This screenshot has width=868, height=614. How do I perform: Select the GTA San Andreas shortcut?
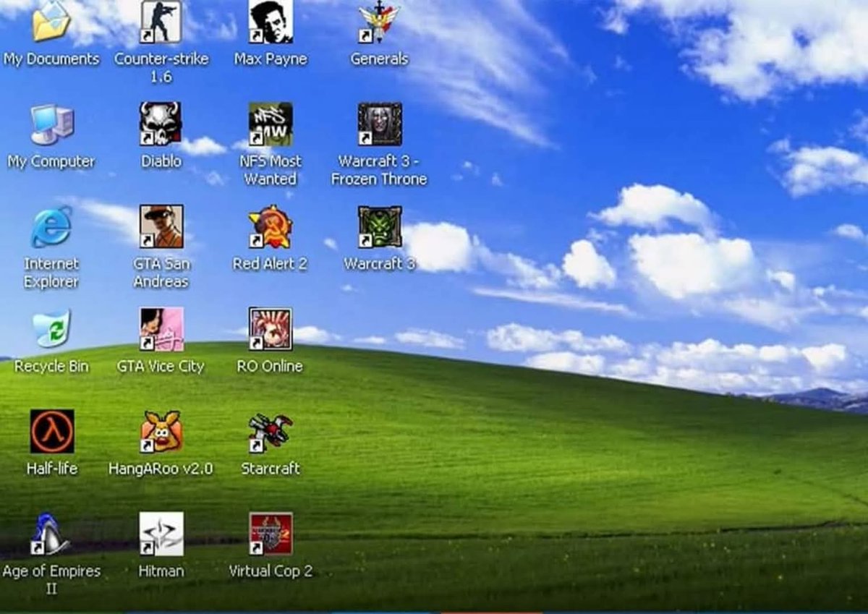pyautogui.click(x=161, y=226)
